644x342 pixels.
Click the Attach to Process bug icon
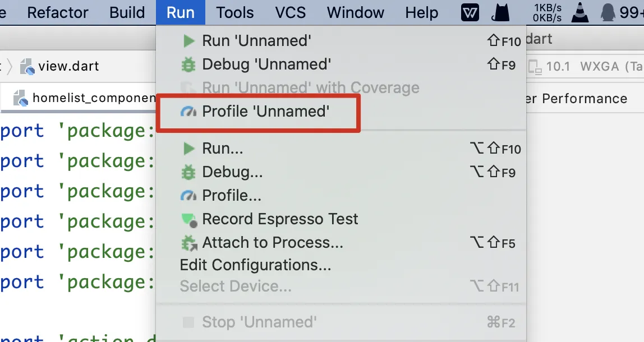188,243
